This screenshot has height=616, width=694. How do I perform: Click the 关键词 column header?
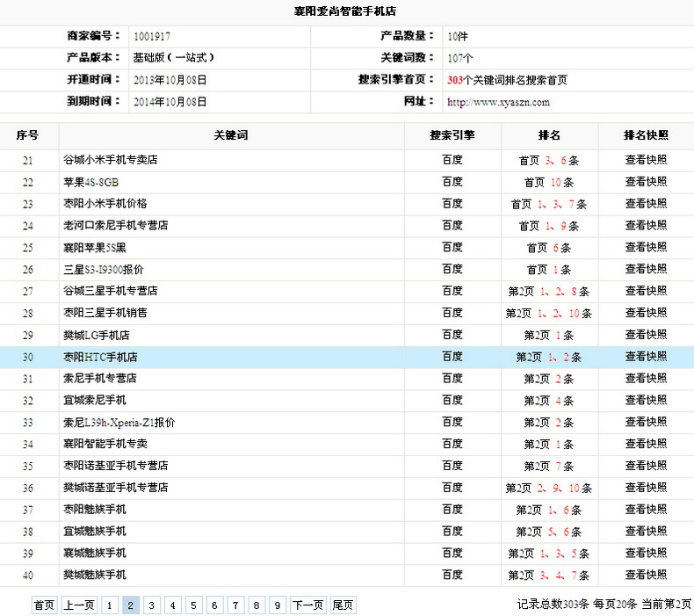coord(230,135)
